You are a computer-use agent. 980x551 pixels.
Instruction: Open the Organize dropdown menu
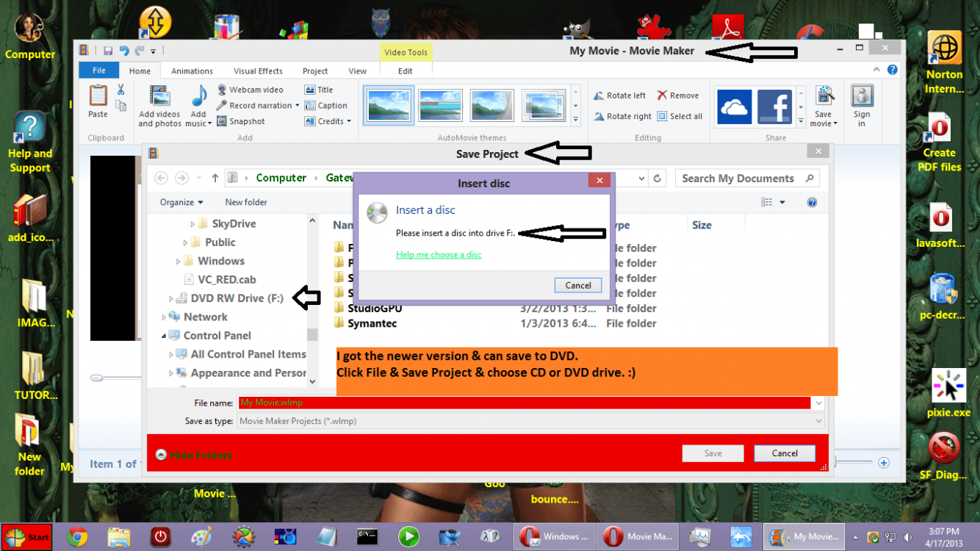181,202
